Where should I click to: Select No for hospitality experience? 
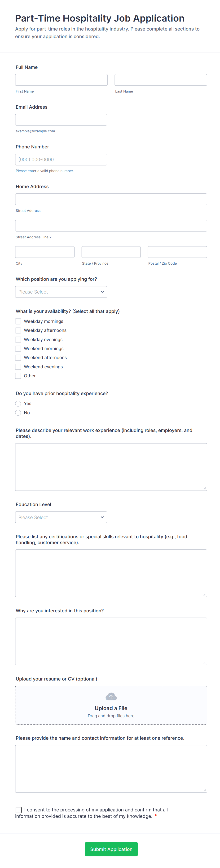pos(18,412)
